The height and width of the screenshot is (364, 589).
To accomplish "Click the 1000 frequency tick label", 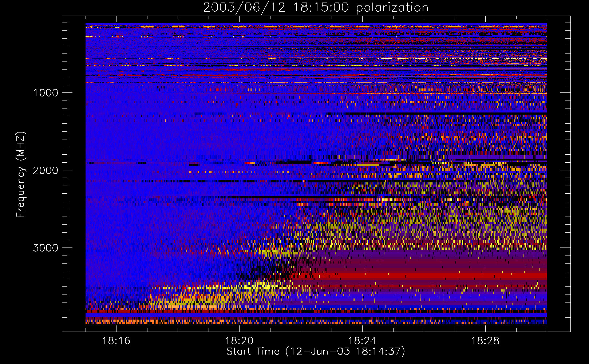I will pyautogui.click(x=46, y=93).
